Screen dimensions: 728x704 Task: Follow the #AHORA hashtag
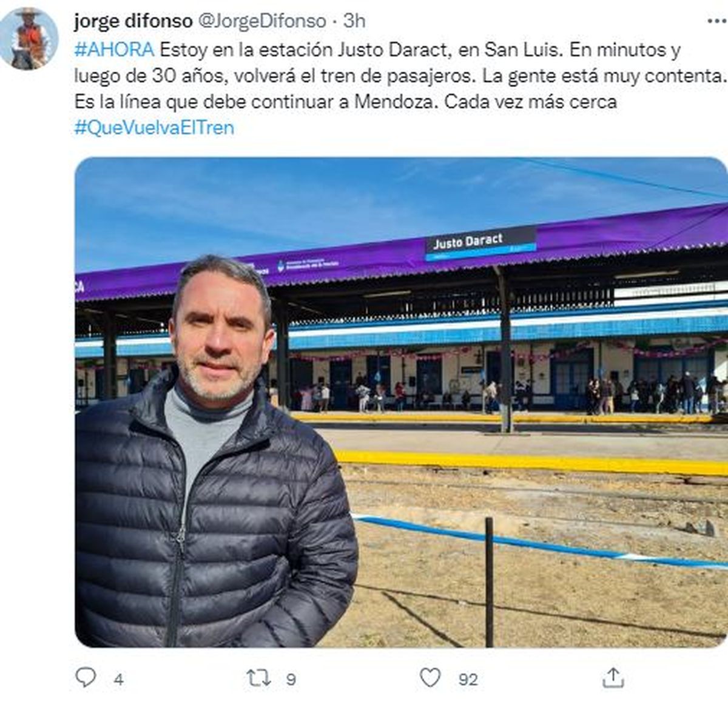[114, 50]
